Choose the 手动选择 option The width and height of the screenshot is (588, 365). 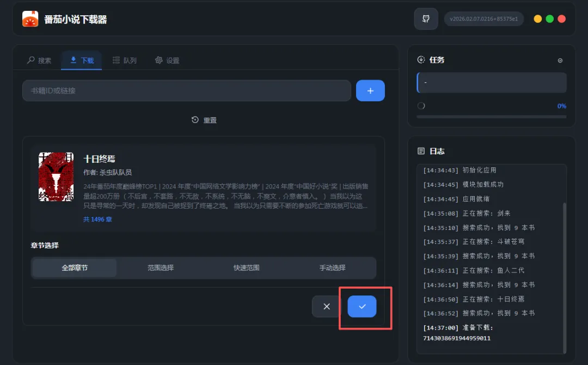(x=333, y=267)
